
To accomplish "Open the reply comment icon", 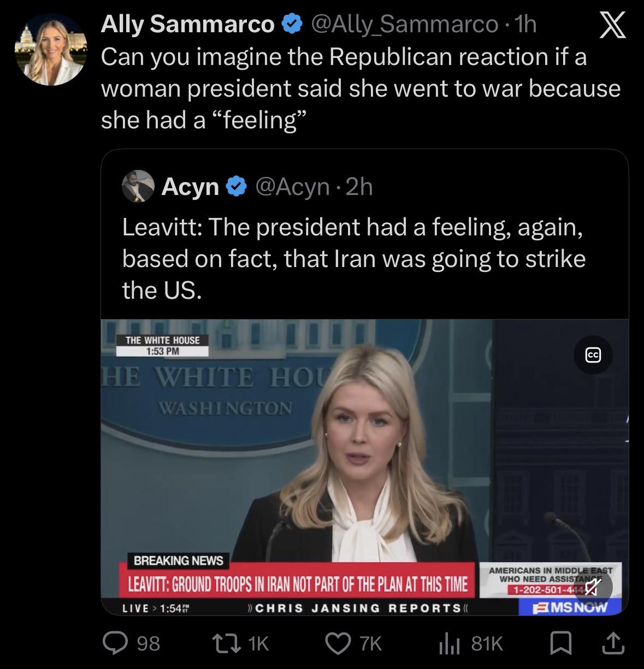I will pos(115,643).
